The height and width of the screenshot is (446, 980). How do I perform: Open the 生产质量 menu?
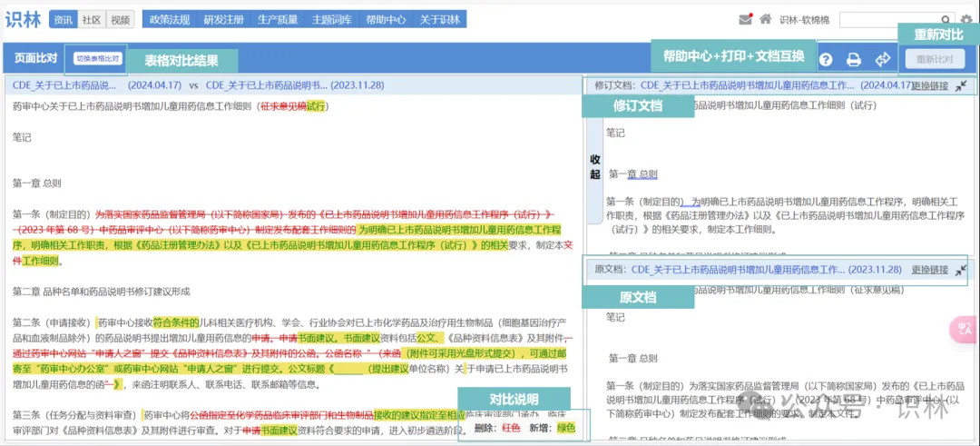[278, 19]
